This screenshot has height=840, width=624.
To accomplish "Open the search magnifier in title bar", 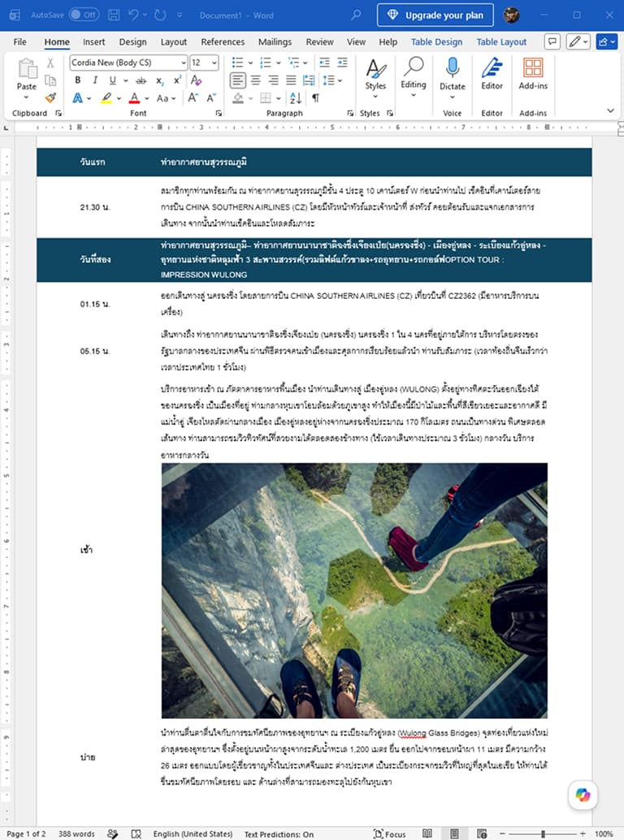I will (356, 15).
